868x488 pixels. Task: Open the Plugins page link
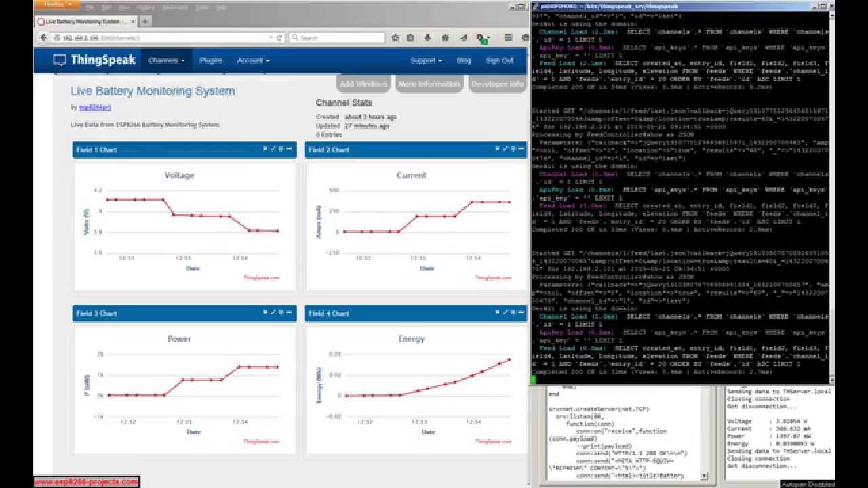211,60
